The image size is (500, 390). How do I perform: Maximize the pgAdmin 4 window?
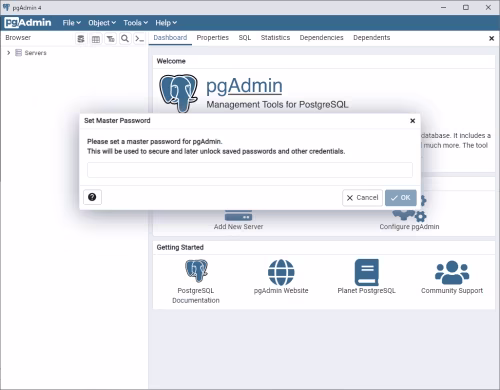click(466, 7)
